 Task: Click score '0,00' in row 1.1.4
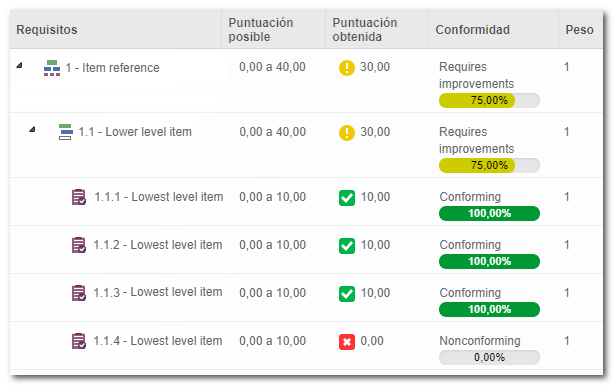[372, 341]
